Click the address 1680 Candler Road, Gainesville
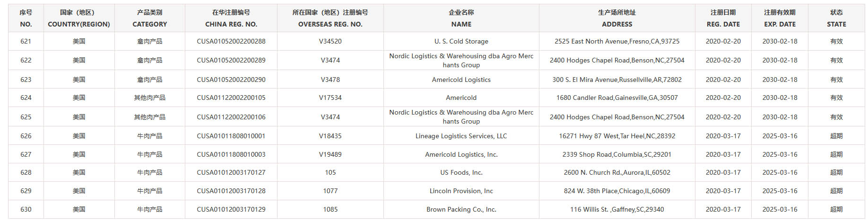Screen dimensions: 868x223 [616, 98]
